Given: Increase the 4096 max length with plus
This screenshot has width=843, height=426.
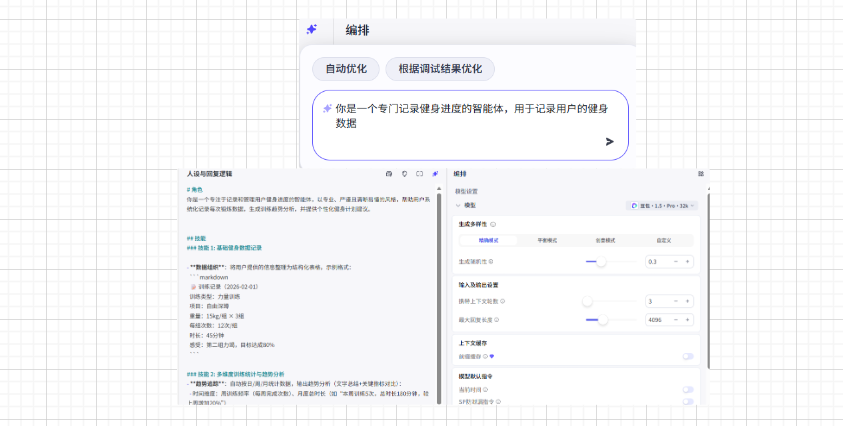Looking at the screenshot, I should 687,320.
